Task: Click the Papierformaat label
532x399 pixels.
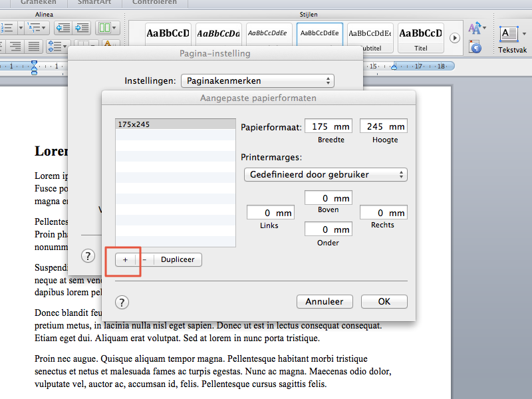Action: (x=271, y=127)
